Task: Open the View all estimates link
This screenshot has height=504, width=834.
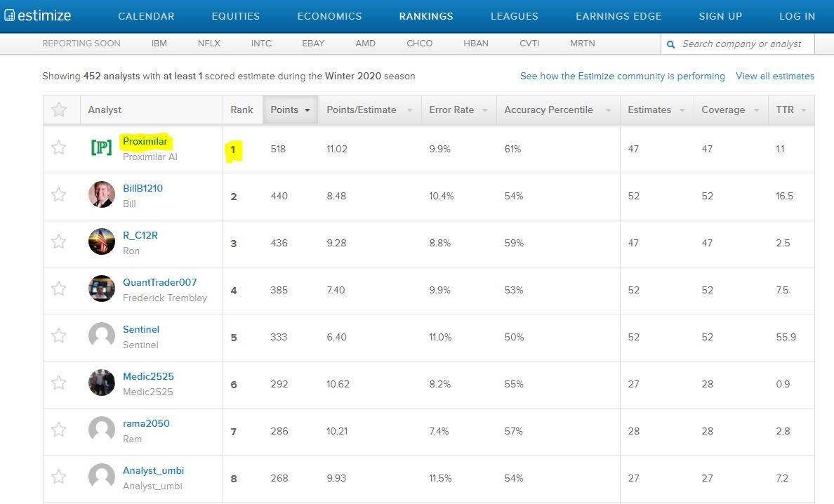Action: (x=775, y=76)
